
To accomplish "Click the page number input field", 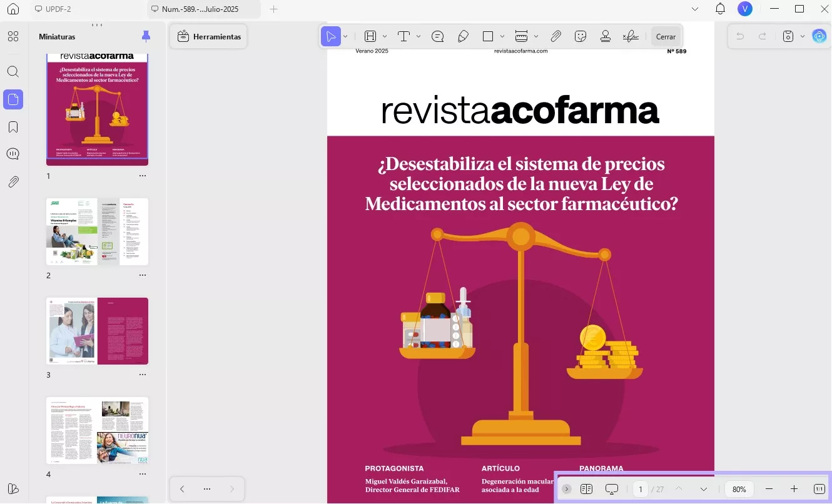I will (x=641, y=489).
